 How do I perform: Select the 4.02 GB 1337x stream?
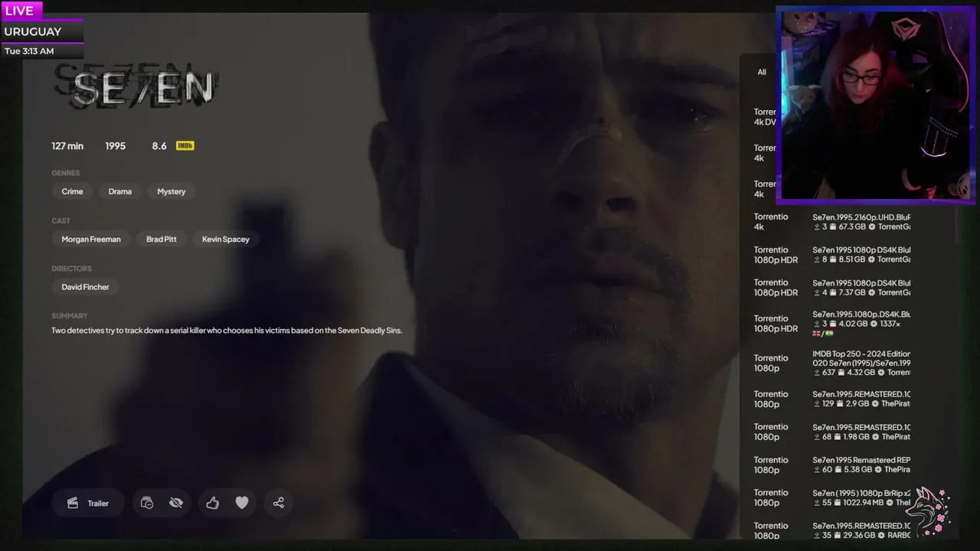tap(832, 324)
